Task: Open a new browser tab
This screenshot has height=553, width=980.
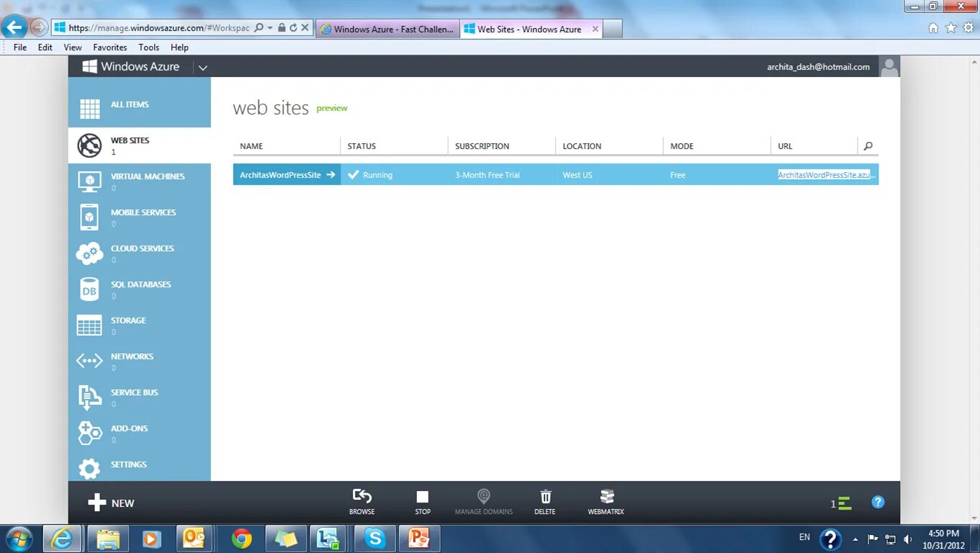Action: (613, 29)
